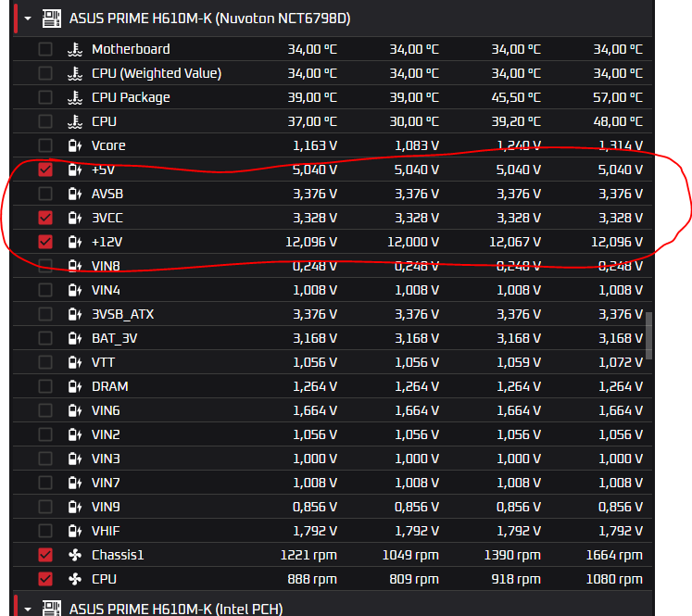Click the 3VCC voltage icon
The image size is (692, 616).
[x=75, y=218]
